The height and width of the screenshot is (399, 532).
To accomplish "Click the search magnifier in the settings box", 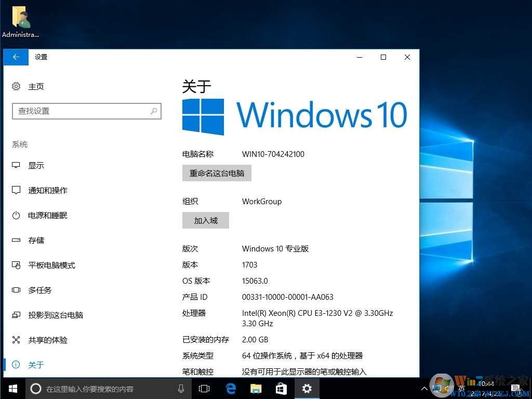I will 154,111.
